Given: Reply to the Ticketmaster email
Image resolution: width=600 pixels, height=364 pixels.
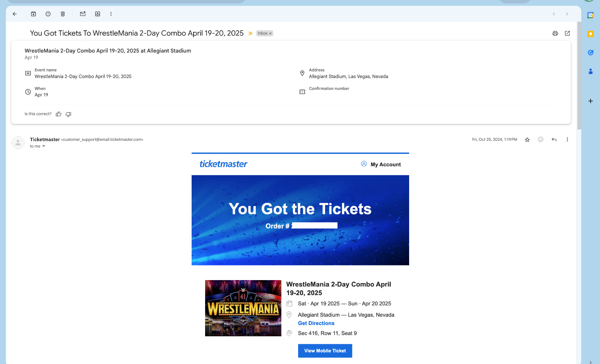Looking at the screenshot, I should pyautogui.click(x=554, y=139).
